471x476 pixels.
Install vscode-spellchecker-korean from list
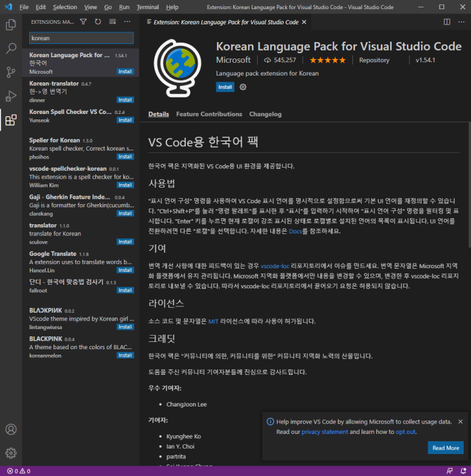point(125,185)
